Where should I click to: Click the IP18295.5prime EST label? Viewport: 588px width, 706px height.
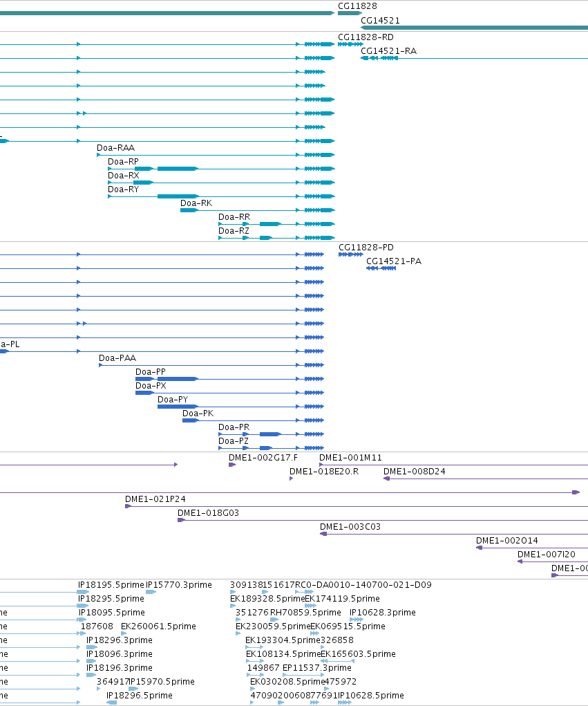point(111,598)
